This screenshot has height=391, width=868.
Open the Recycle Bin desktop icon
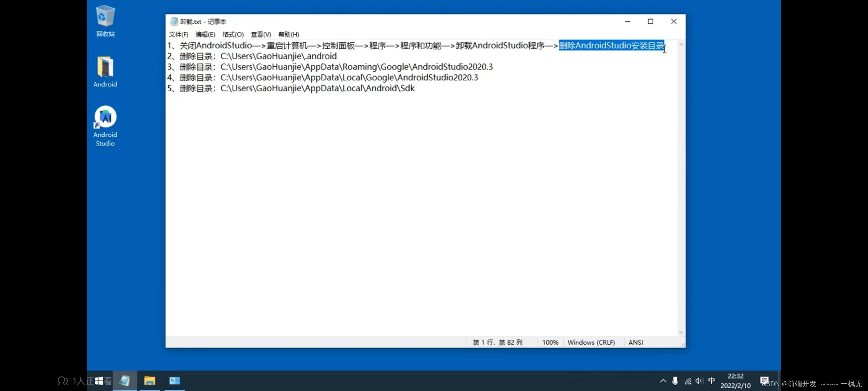coord(105,16)
